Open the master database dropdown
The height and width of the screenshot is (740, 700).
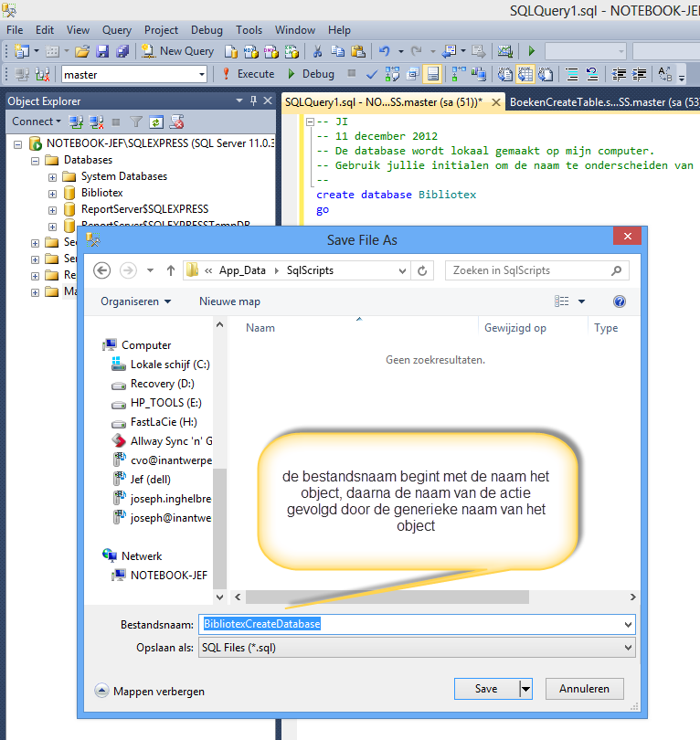202,75
